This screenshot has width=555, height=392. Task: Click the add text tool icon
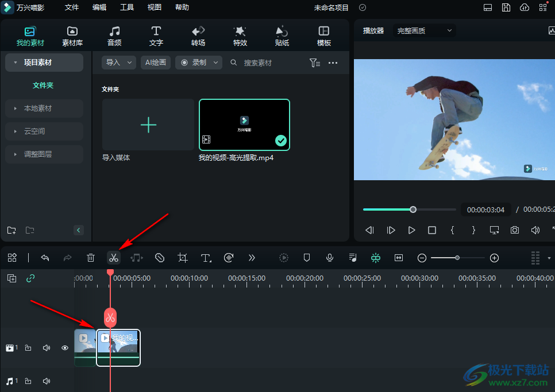pyautogui.click(x=206, y=258)
